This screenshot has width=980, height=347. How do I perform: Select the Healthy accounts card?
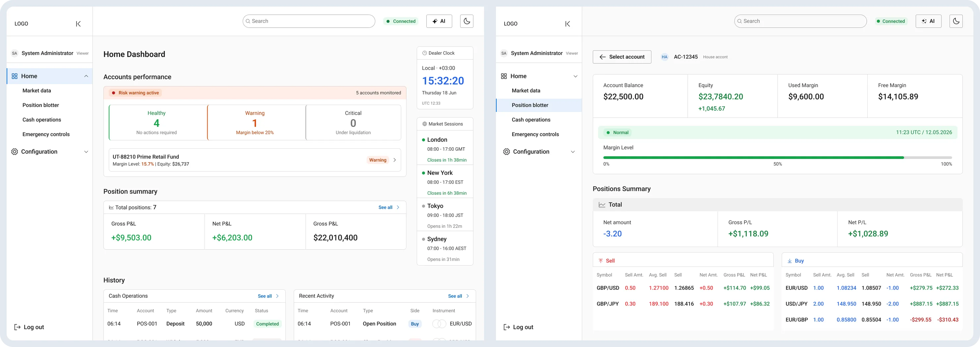pos(158,123)
